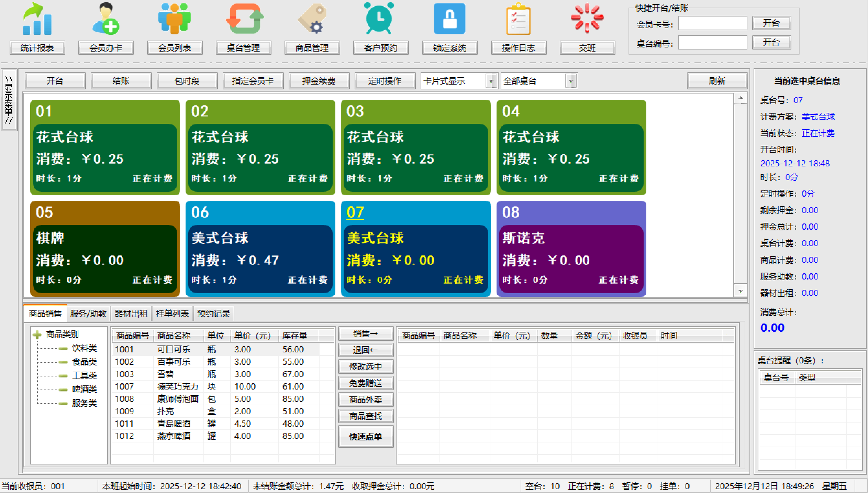Click the statistics report chart icon
Viewport: 868px width, 493px height.
point(37,19)
